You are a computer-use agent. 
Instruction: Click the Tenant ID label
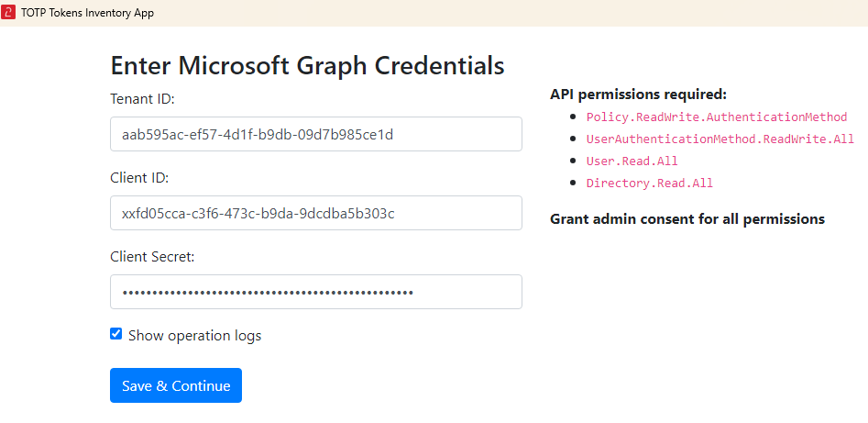[x=142, y=99]
